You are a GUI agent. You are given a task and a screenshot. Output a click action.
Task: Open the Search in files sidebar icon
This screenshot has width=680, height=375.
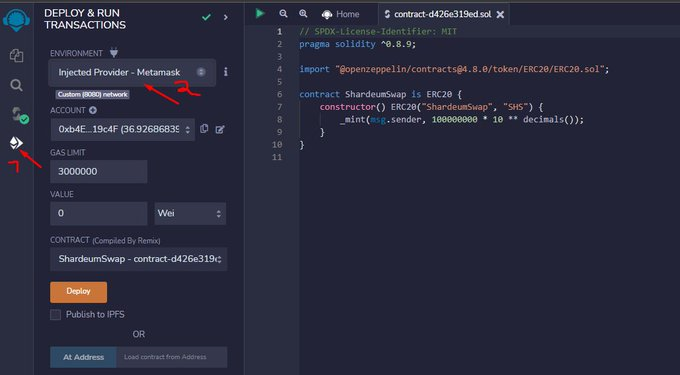point(16,85)
